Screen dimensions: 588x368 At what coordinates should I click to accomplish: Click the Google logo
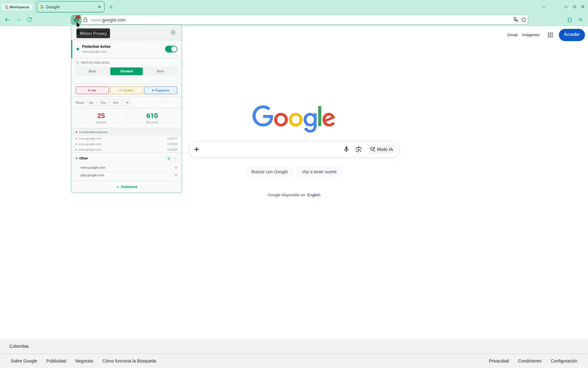293,119
